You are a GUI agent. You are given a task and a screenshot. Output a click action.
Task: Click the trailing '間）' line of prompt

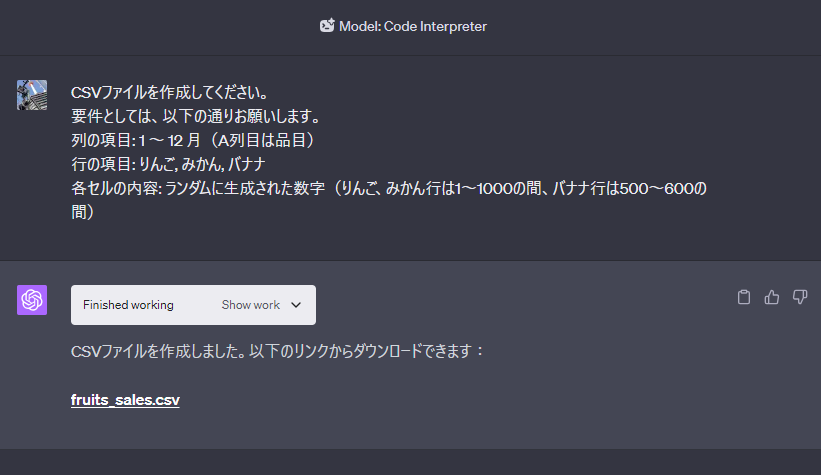tap(83, 212)
